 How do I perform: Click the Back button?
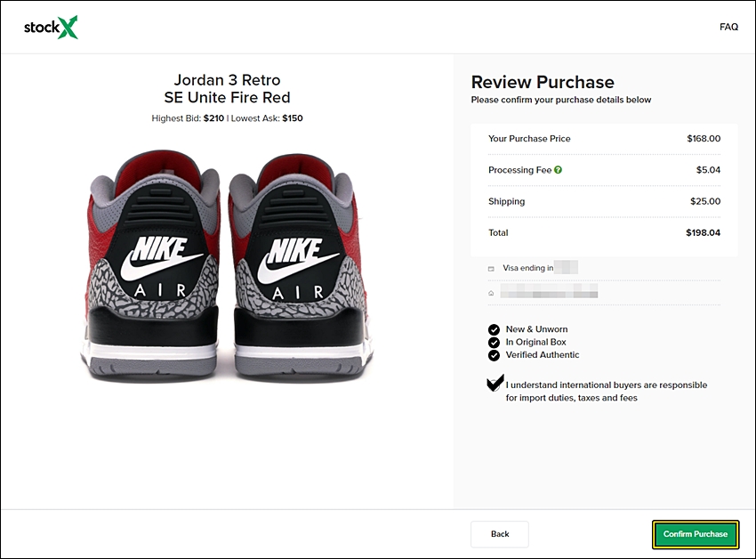pos(500,534)
